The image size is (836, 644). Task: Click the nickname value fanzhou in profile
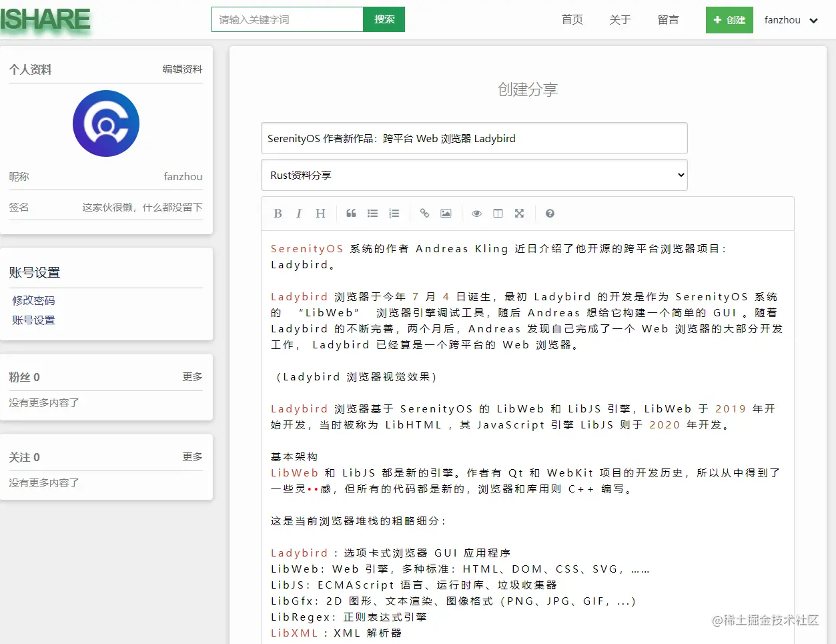(x=183, y=177)
